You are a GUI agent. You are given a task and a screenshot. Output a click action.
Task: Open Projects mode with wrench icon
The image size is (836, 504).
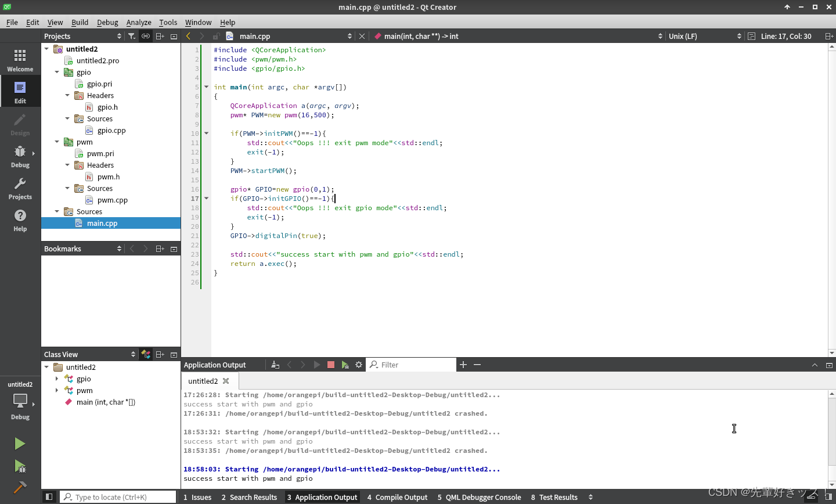(x=20, y=188)
